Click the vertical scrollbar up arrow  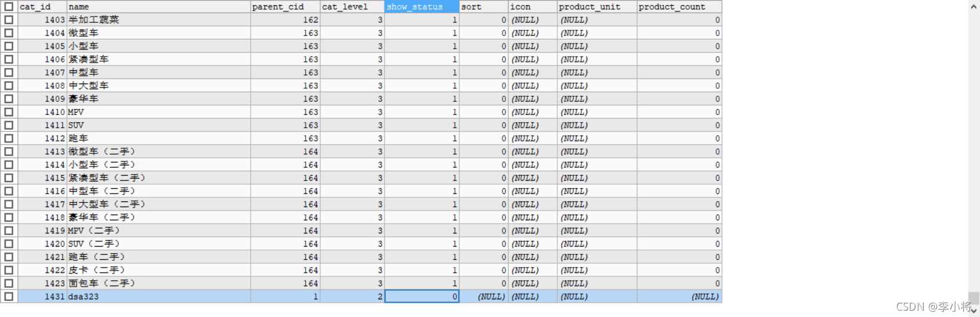tap(974, 6)
